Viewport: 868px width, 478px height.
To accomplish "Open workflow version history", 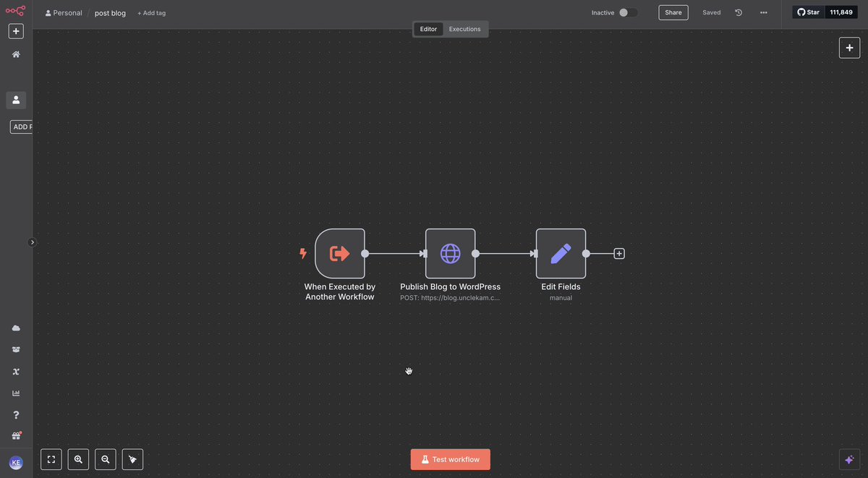I will tap(738, 12).
